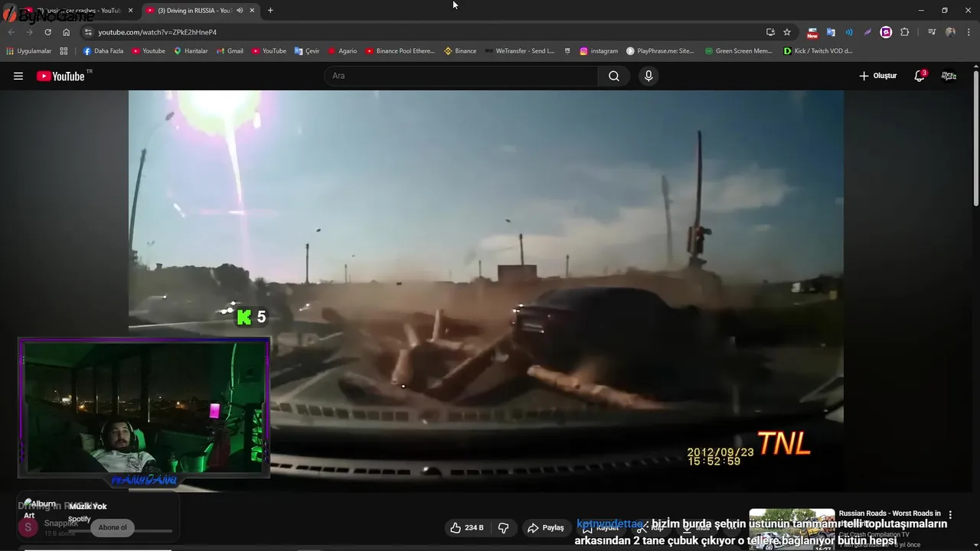Screen dimensions: 980x551
Task: Open a new browser tab
Action: (270, 11)
